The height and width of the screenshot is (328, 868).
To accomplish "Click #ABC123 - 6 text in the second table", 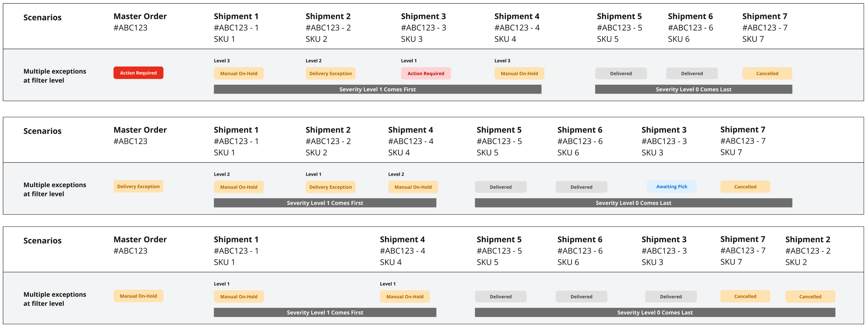I will [x=580, y=141].
